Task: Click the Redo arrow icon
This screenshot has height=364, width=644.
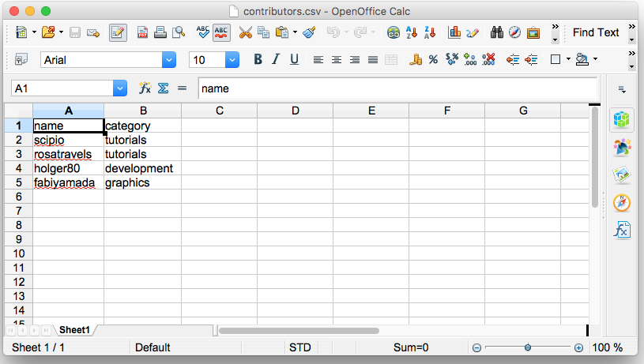Action: pos(360,32)
